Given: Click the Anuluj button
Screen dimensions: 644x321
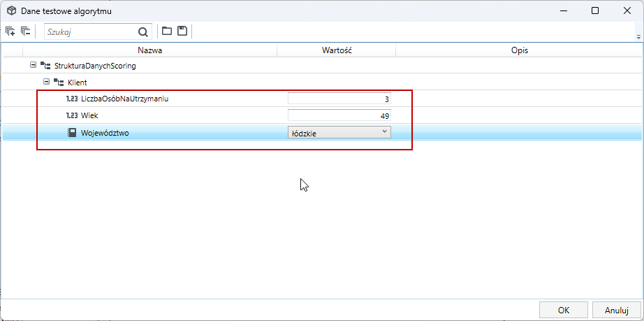Looking at the screenshot, I should pyautogui.click(x=617, y=310).
